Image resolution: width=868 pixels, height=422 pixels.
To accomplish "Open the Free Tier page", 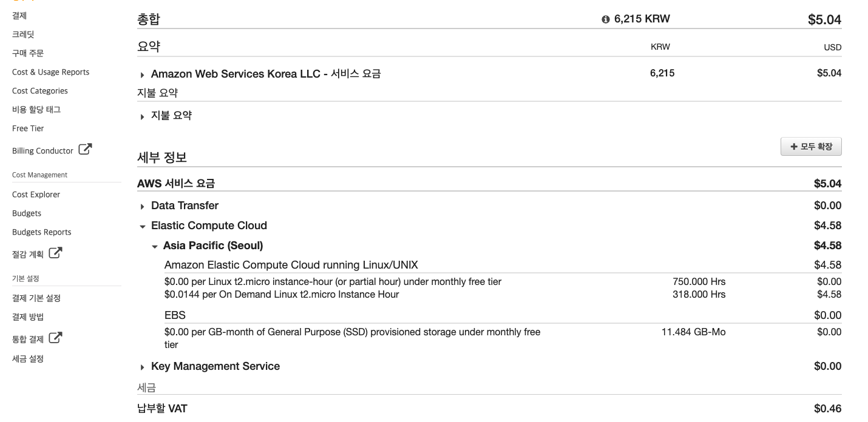I will [x=28, y=129].
